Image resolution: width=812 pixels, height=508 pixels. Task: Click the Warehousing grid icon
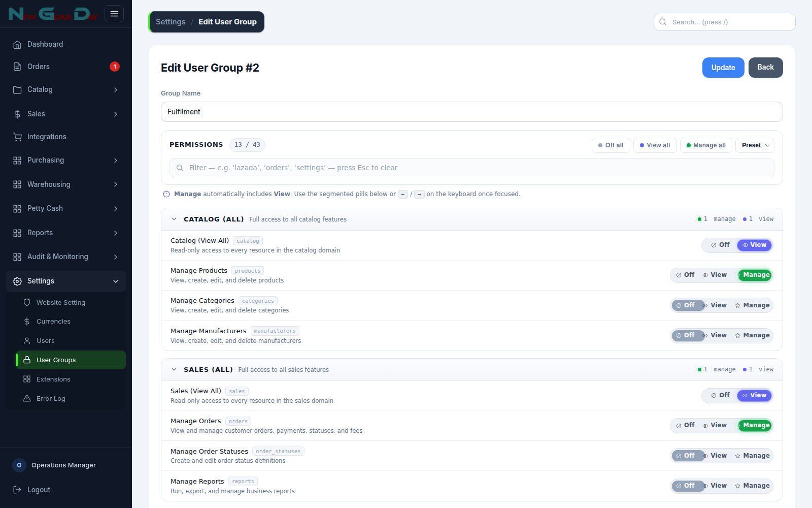pos(17,184)
